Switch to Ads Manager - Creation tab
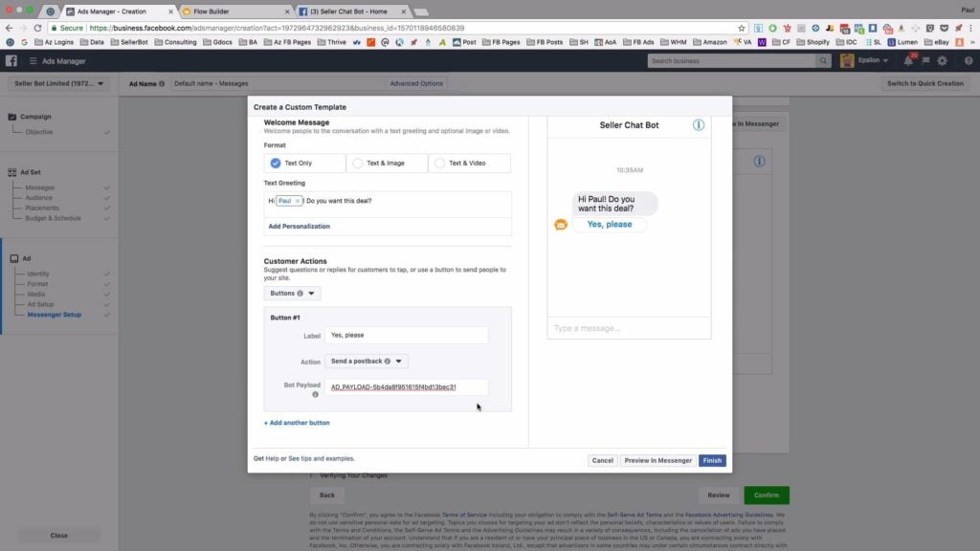This screenshot has width=980, height=551. (120, 11)
